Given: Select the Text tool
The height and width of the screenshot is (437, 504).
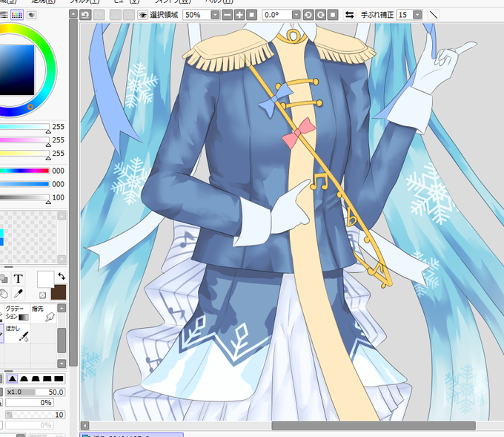Looking at the screenshot, I should point(18,279).
